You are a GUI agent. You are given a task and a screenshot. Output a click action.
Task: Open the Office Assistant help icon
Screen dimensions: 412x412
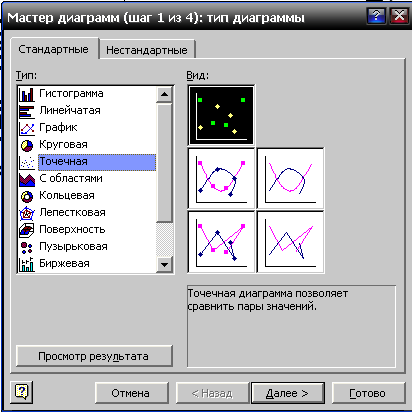point(22,392)
